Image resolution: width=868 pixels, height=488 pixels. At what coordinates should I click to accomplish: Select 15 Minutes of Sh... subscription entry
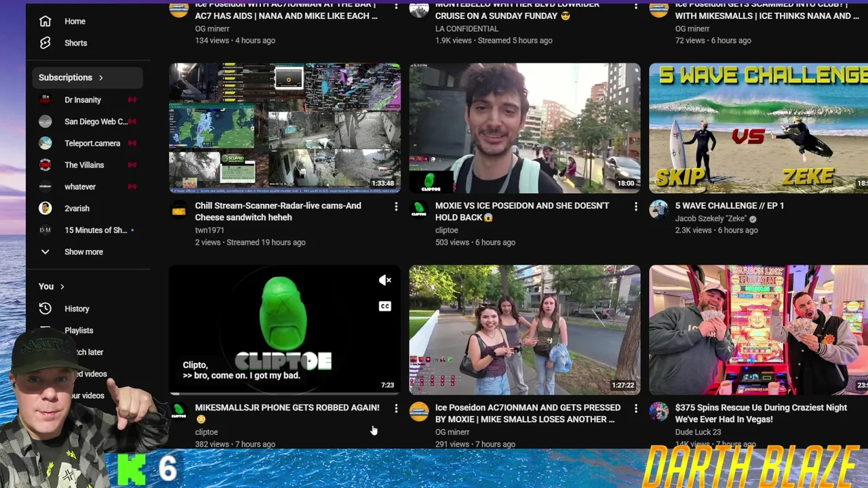tap(87, 230)
